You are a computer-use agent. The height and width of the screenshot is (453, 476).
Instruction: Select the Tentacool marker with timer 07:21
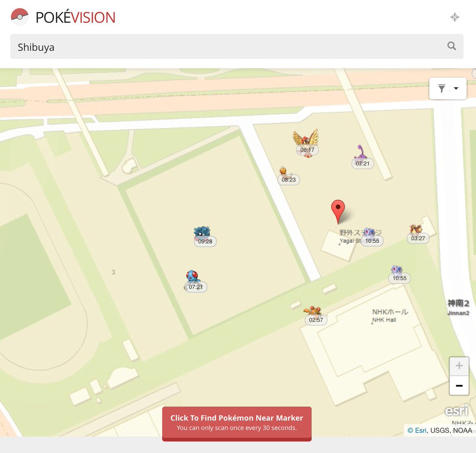point(195,281)
